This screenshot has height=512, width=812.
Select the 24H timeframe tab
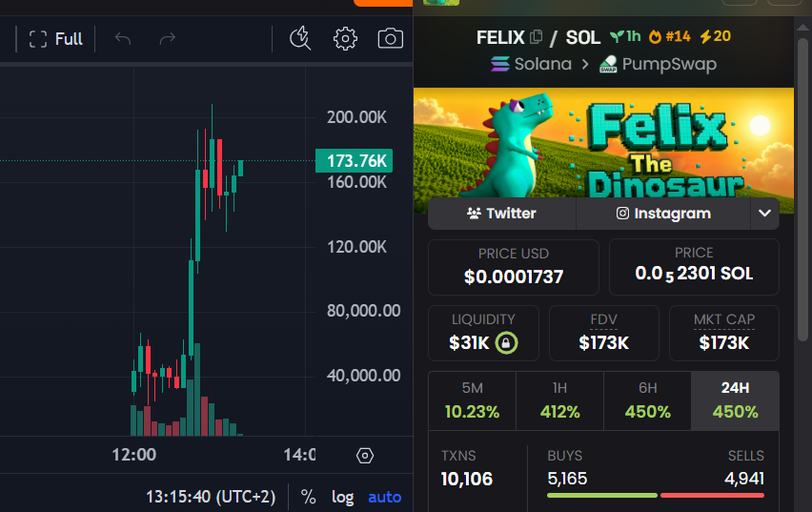(736, 400)
